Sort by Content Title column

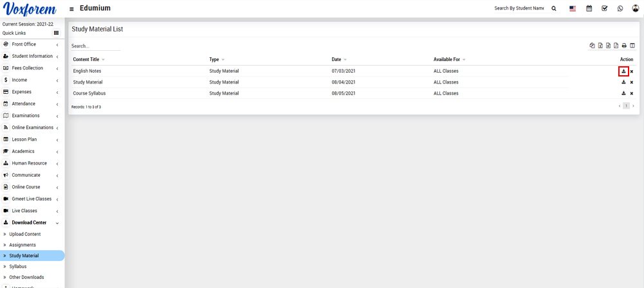(x=86, y=60)
